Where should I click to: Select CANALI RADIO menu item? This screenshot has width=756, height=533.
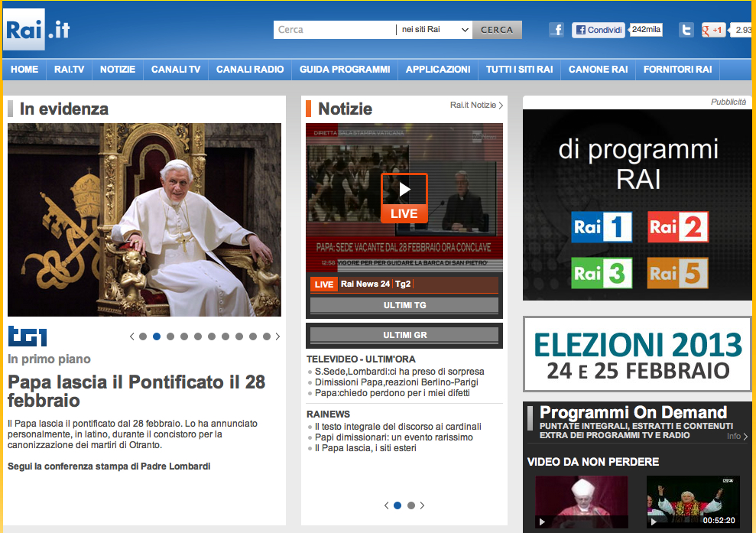250,70
